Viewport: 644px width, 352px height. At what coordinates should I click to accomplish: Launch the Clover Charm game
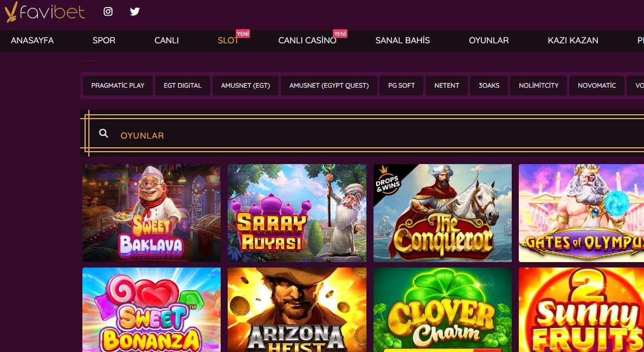(x=442, y=310)
